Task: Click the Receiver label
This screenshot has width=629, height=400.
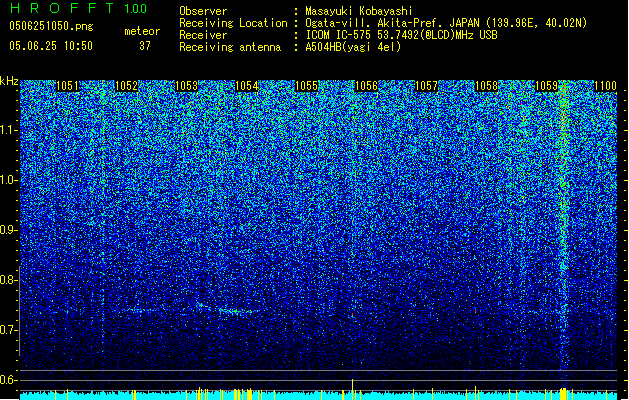Action: 203,35
